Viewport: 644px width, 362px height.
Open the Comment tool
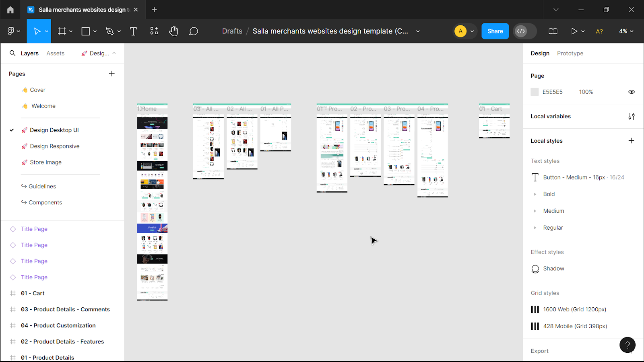click(194, 31)
